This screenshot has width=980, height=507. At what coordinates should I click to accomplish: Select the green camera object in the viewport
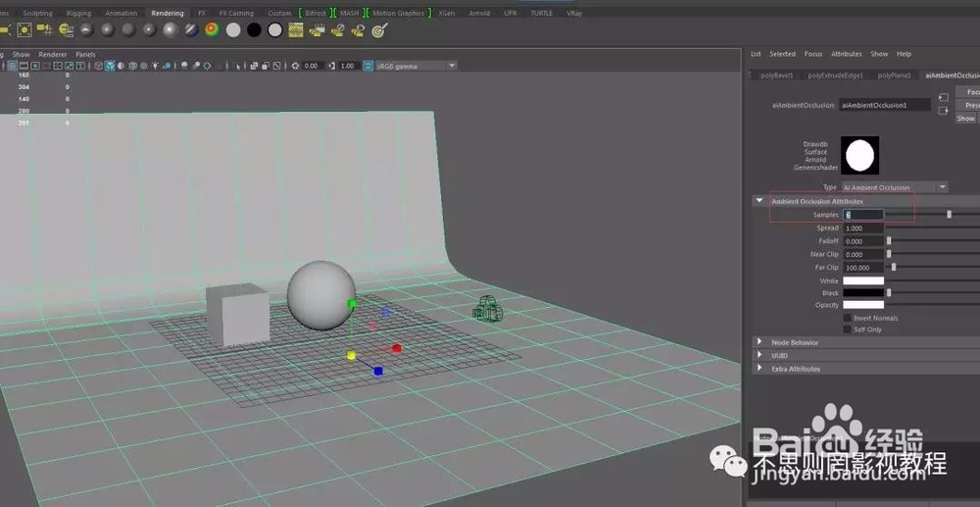[487, 309]
